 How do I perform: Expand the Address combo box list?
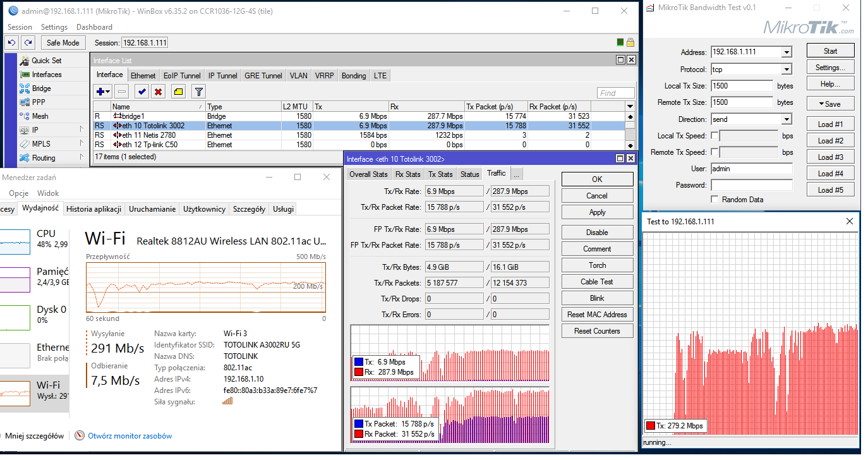(786, 52)
